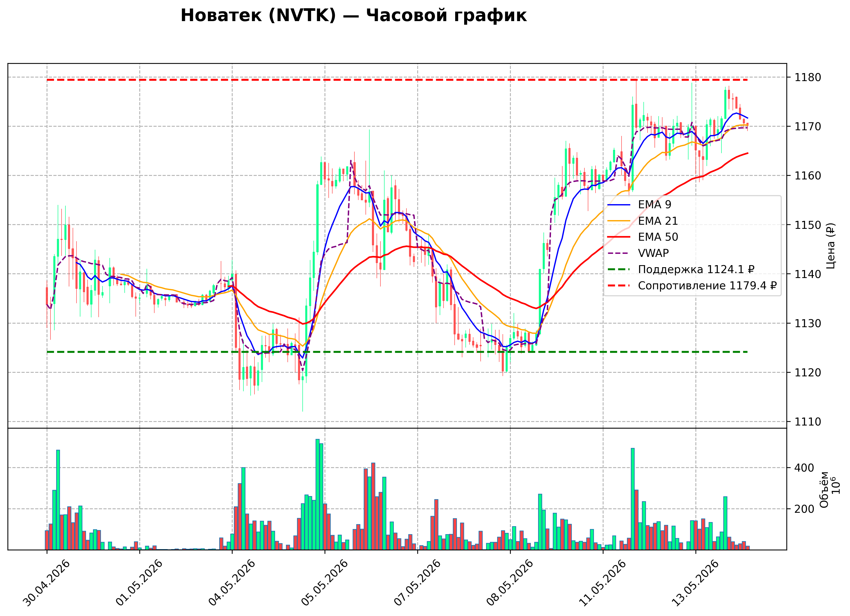Click the 1110 price axis label
Screen dimensions: 850x616
tap(808, 422)
